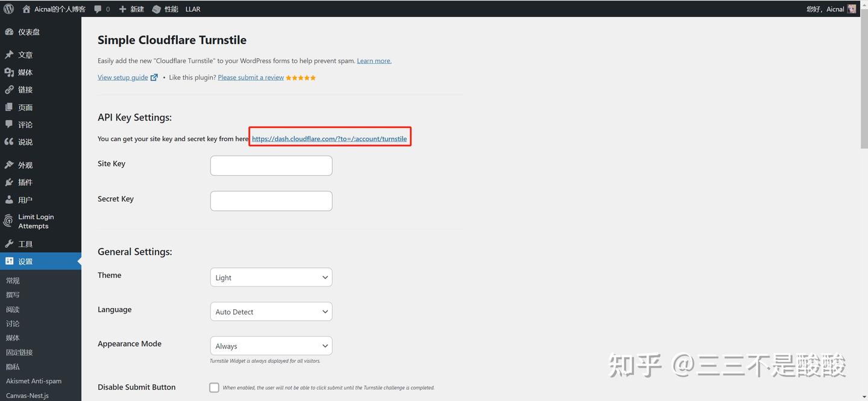Click the 外观 brush icon
Viewport: 868px width, 401px height.
pyautogui.click(x=9, y=165)
